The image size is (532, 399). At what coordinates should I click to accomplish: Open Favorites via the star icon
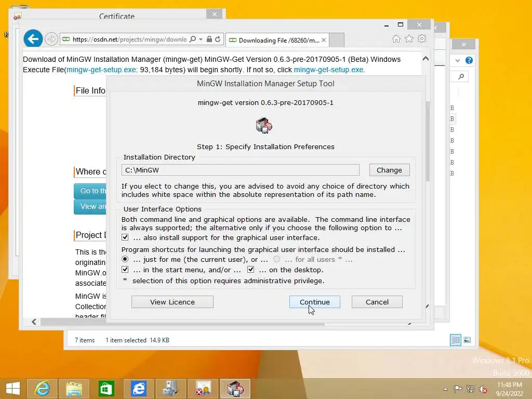point(409,38)
